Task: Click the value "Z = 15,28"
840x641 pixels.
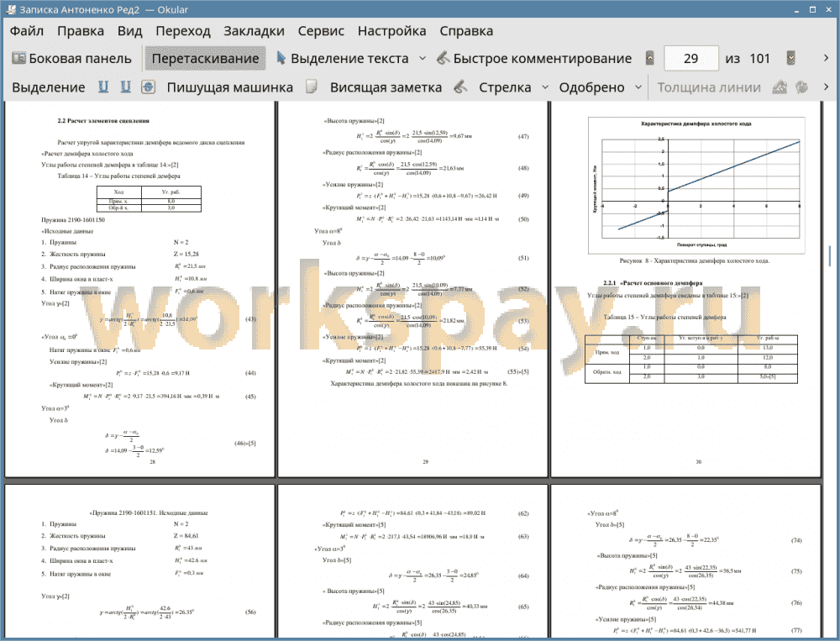Action: (186, 254)
